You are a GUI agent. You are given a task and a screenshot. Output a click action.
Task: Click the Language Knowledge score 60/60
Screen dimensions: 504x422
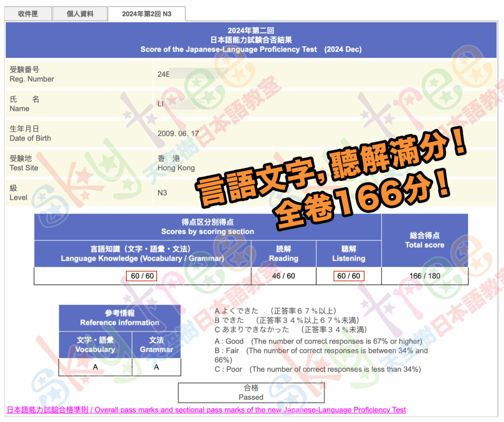142,276
